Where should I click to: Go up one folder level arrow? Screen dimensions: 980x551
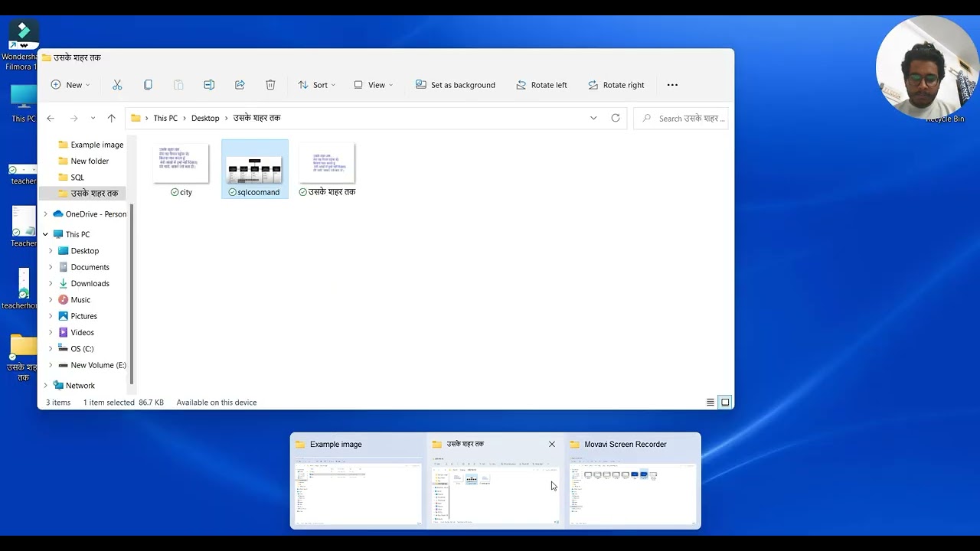click(112, 118)
